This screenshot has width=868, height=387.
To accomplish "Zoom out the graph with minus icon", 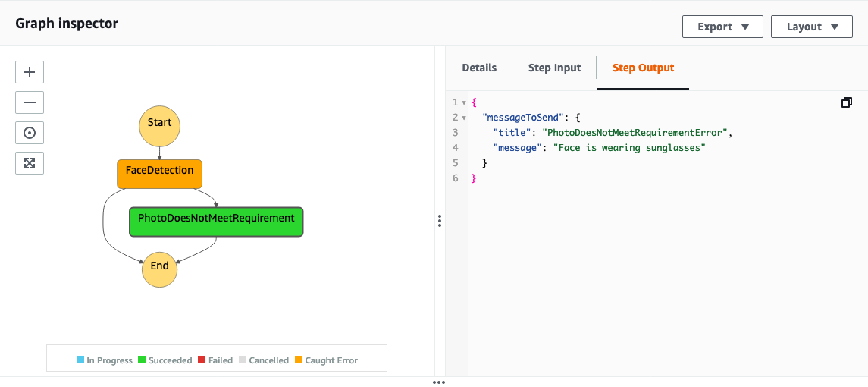I will tap(30, 102).
